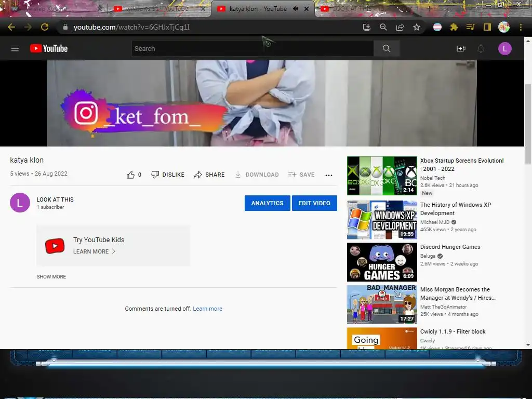The height and width of the screenshot is (399, 532).
Task: Click the address bar URL
Action: (x=131, y=27)
